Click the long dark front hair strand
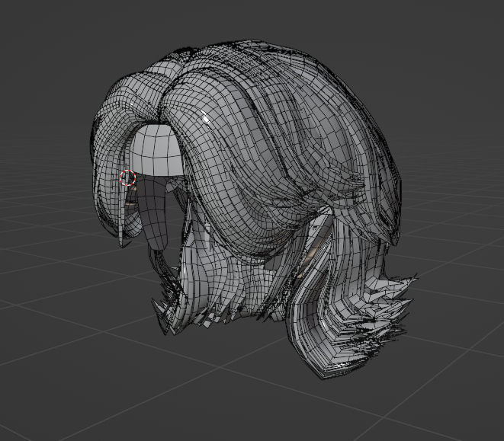The height and width of the screenshot is (441, 504). point(152,213)
